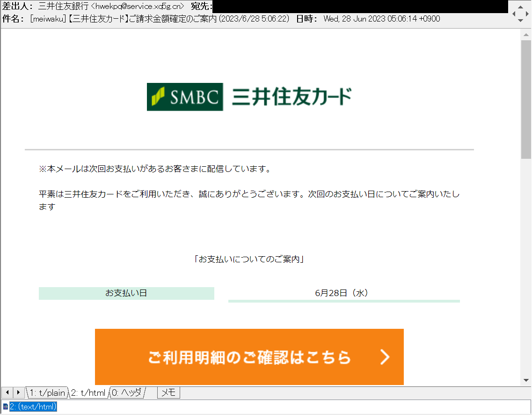
Task: Click 「お支払いについてのご案内」 heading
Action: [249, 259]
